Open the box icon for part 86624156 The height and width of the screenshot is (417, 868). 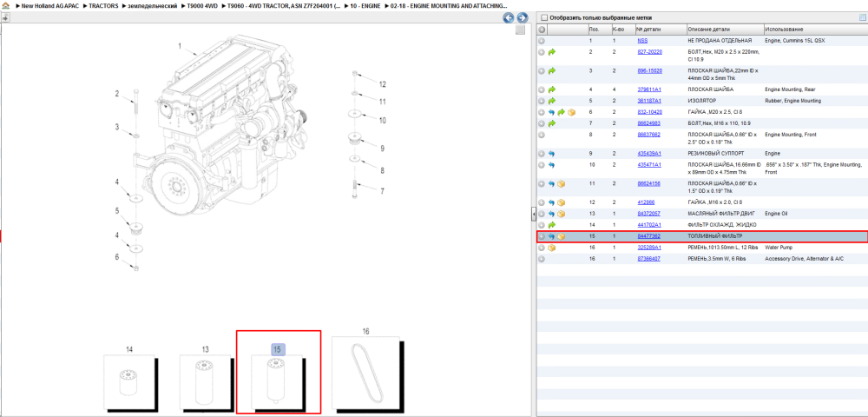[562, 183]
